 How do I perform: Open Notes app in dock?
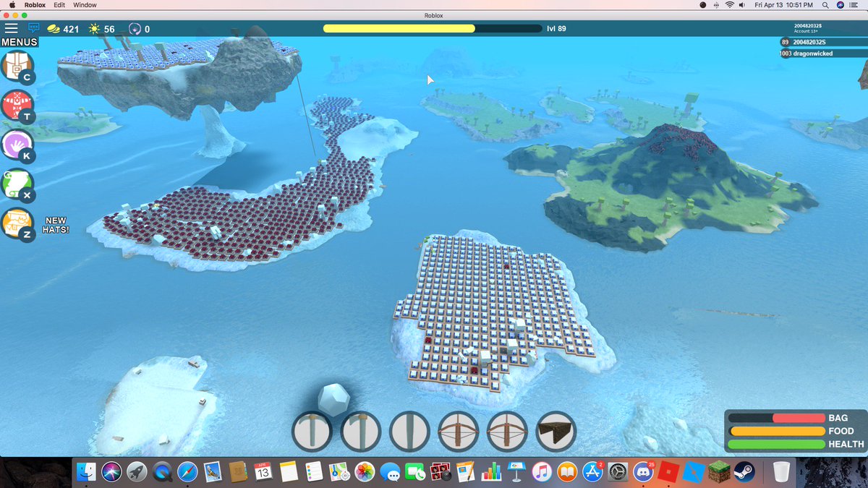click(x=289, y=472)
